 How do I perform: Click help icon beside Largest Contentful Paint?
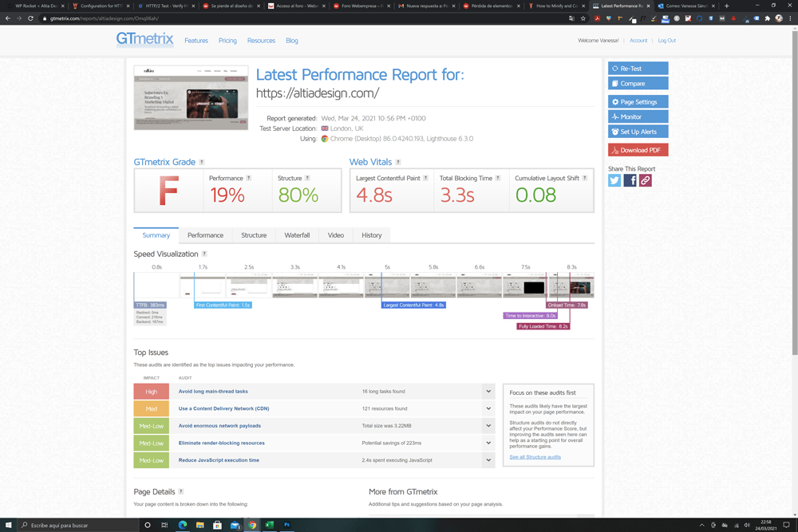[425, 178]
